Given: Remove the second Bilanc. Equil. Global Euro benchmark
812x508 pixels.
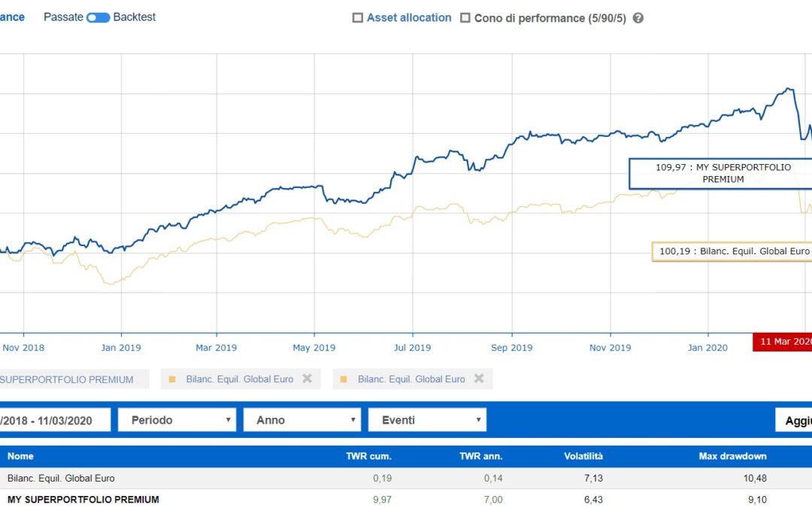Looking at the screenshot, I should (x=480, y=379).
